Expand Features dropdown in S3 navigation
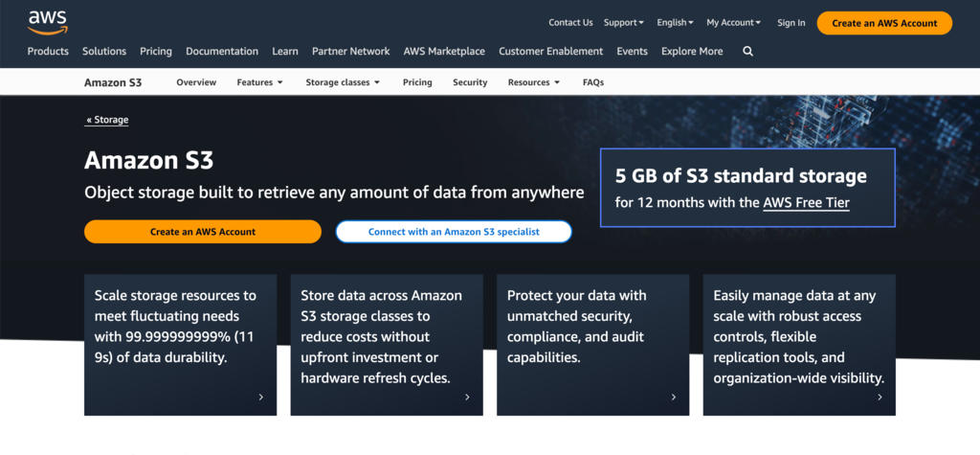 tap(259, 82)
